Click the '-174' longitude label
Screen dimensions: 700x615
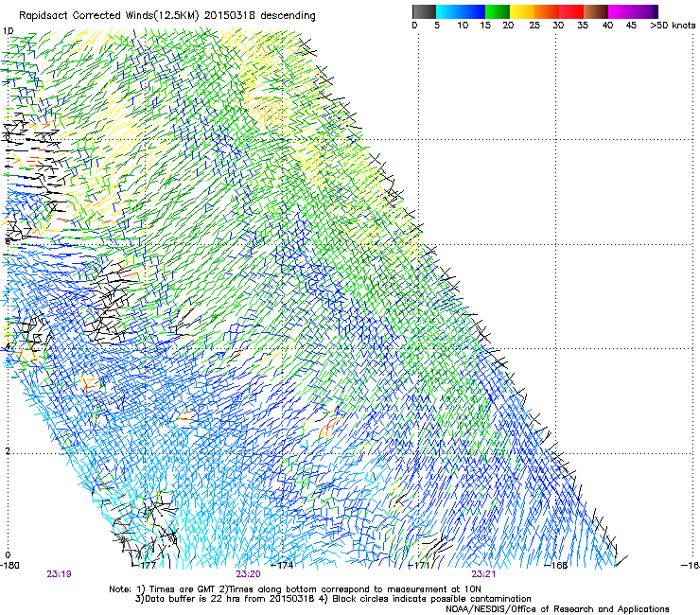(283, 566)
